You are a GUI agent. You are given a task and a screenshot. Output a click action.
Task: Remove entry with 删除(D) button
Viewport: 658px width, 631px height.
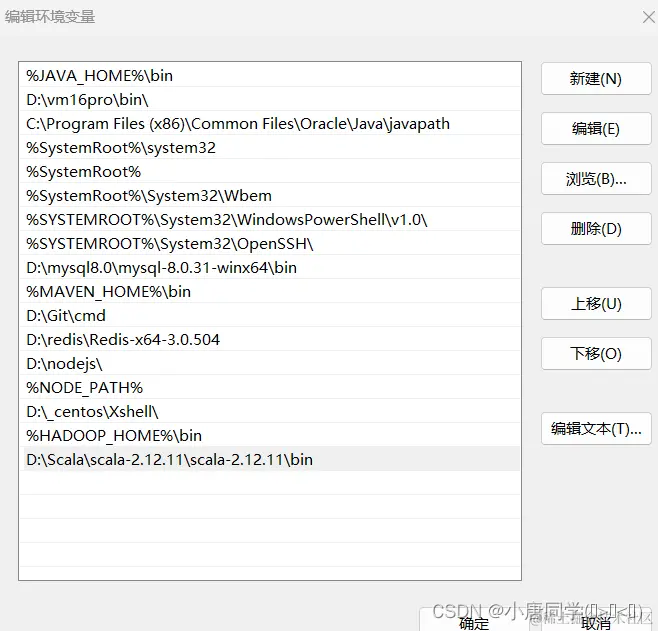(596, 229)
